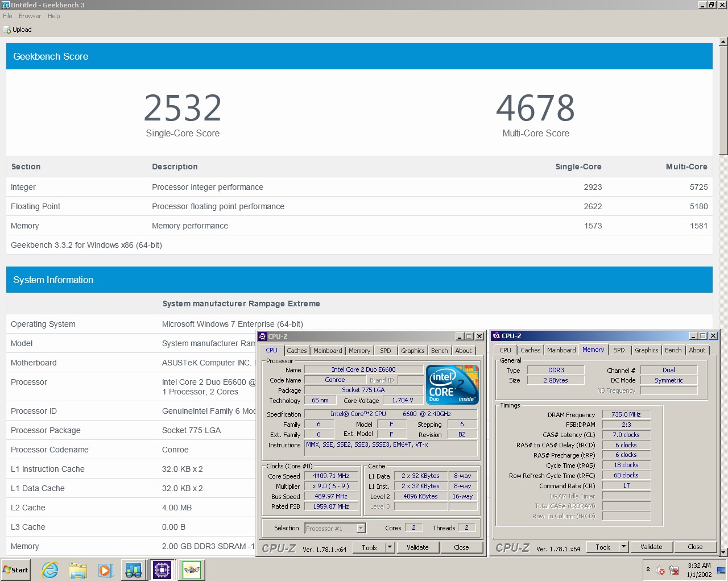Viewport: 728px width, 582px height.
Task: Click Validate in right CPU-Z window
Action: pos(651,547)
